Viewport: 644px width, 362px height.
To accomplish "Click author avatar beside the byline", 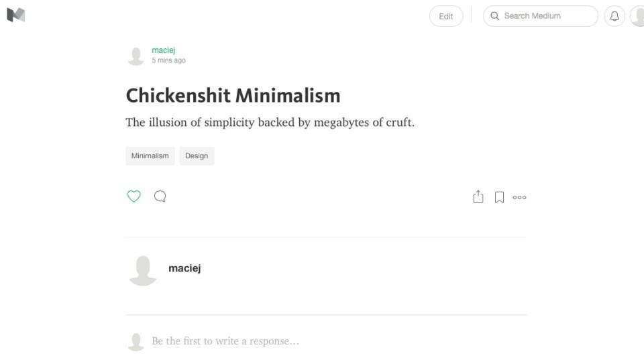I will (x=136, y=56).
